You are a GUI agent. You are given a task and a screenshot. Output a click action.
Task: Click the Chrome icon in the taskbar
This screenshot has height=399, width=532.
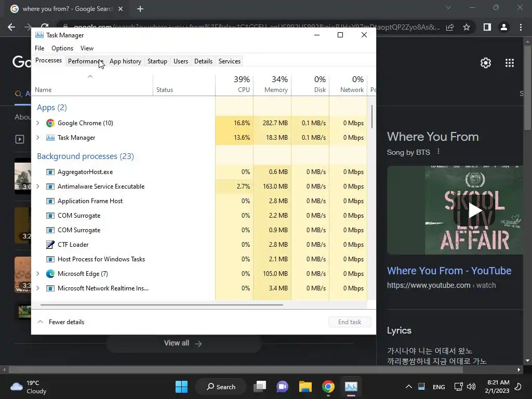[328, 387]
